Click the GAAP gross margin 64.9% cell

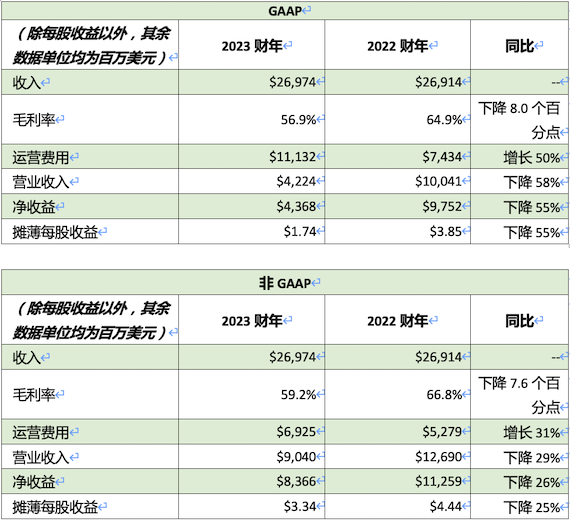[397, 120]
